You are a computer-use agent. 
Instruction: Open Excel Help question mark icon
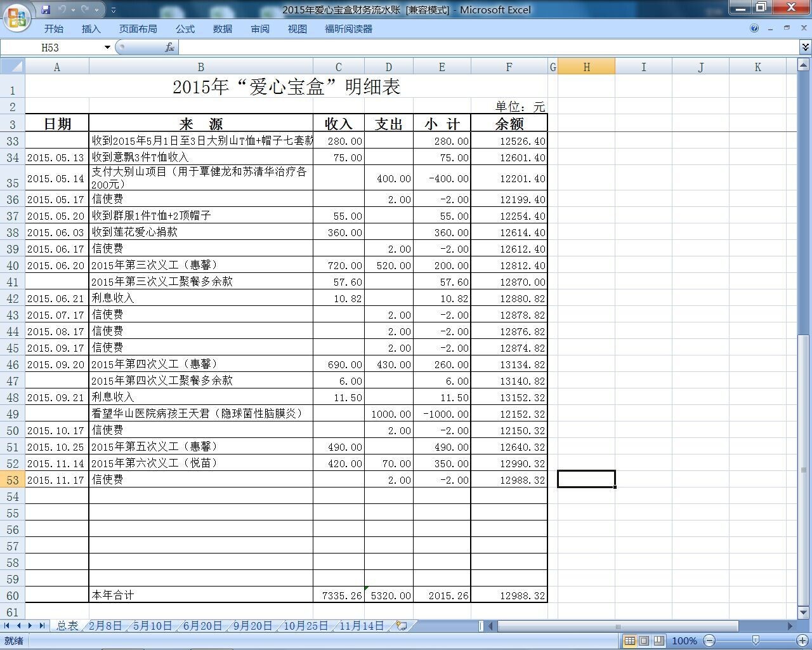(754, 28)
